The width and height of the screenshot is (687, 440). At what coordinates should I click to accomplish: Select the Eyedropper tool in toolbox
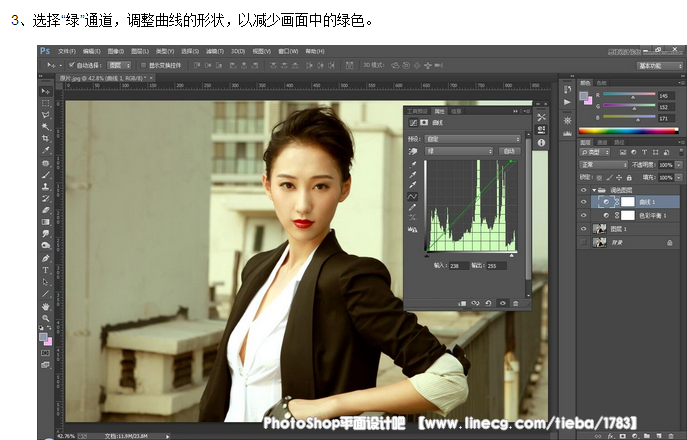click(46, 150)
